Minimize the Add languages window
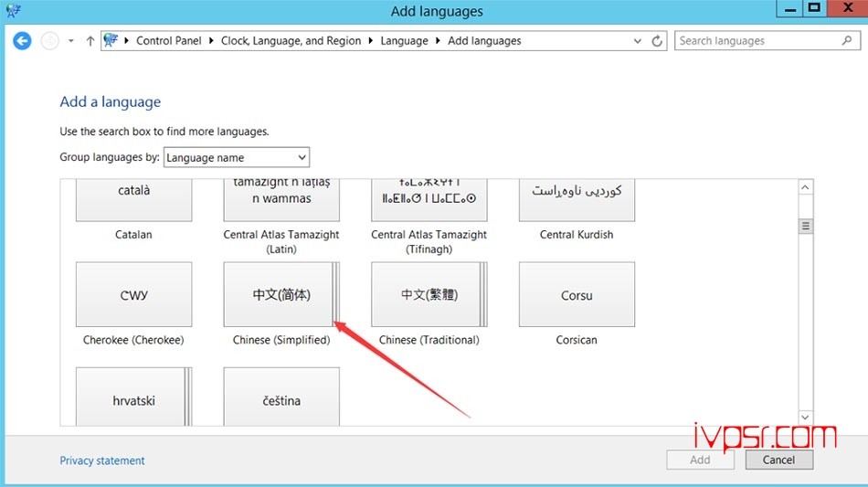Screen dimensions: 868x487 click(x=790, y=8)
